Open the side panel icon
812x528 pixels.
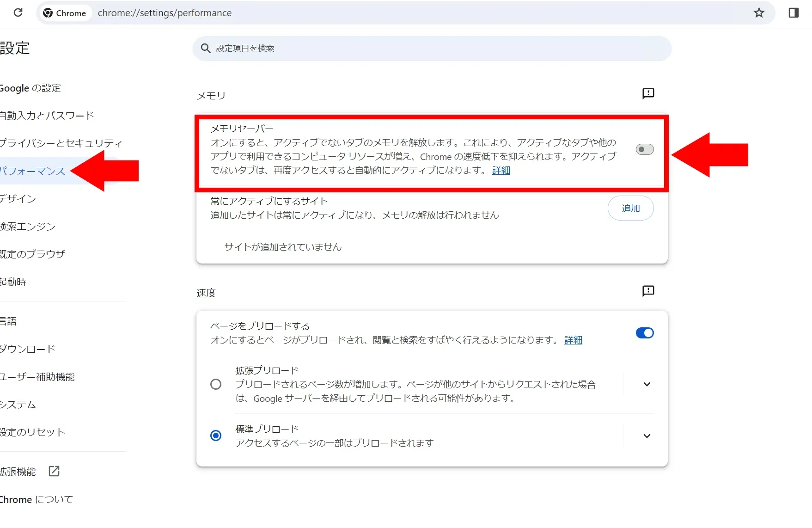794,13
